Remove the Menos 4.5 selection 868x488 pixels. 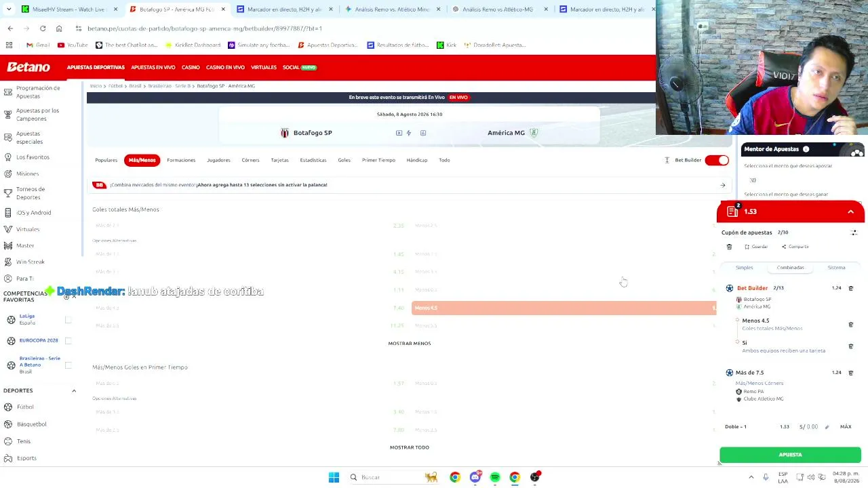pyautogui.click(x=851, y=325)
